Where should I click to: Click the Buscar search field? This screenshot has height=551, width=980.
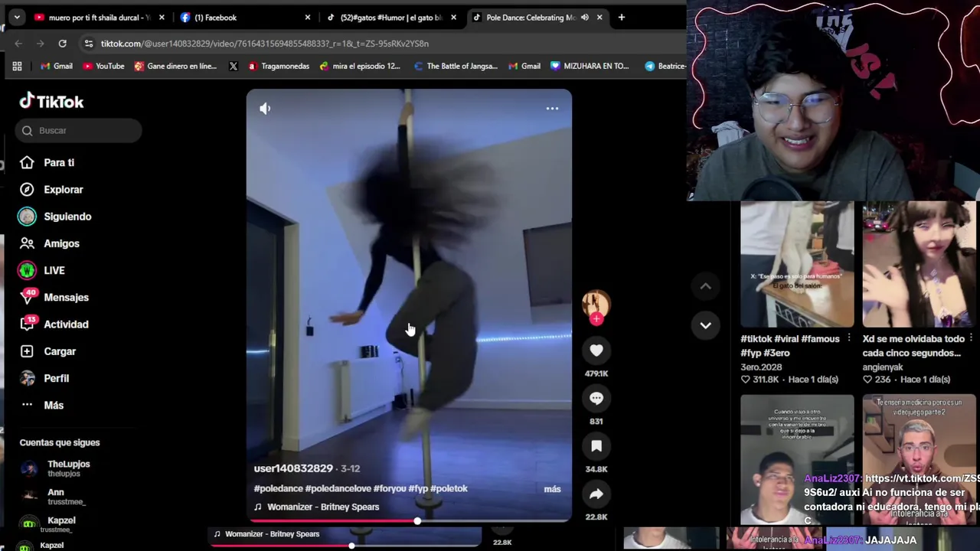coord(78,130)
